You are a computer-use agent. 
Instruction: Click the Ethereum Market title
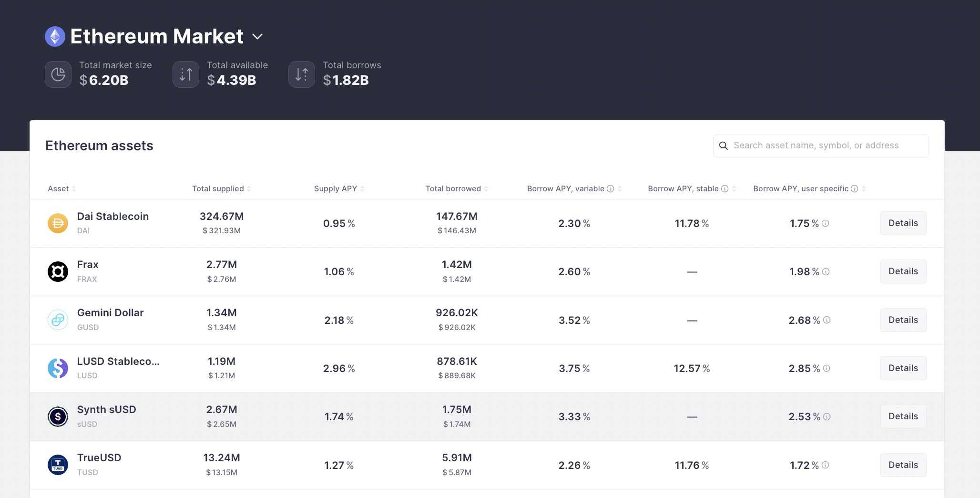click(157, 36)
